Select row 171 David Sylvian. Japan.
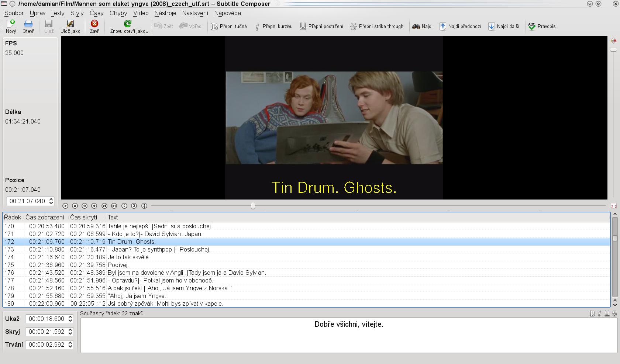Image resolution: width=620 pixels, height=364 pixels. [x=306, y=234]
